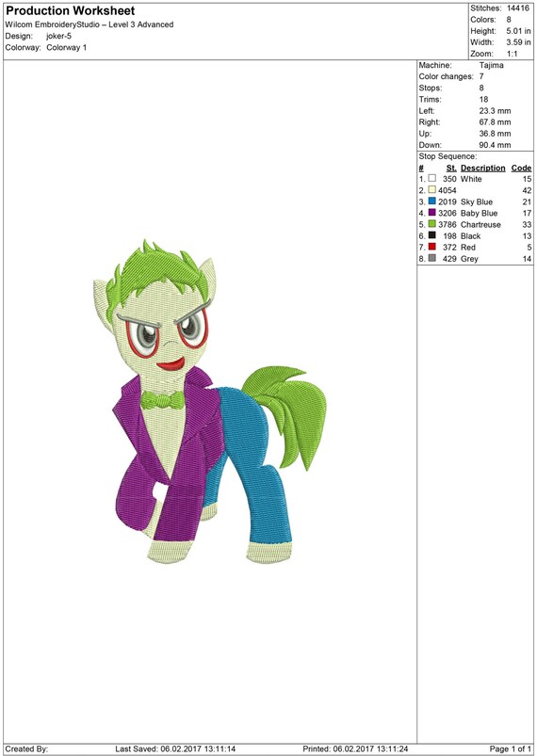The width and height of the screenshot is (537, 756).
Task: Select the "Grey" description text
Action: point(469,259)
